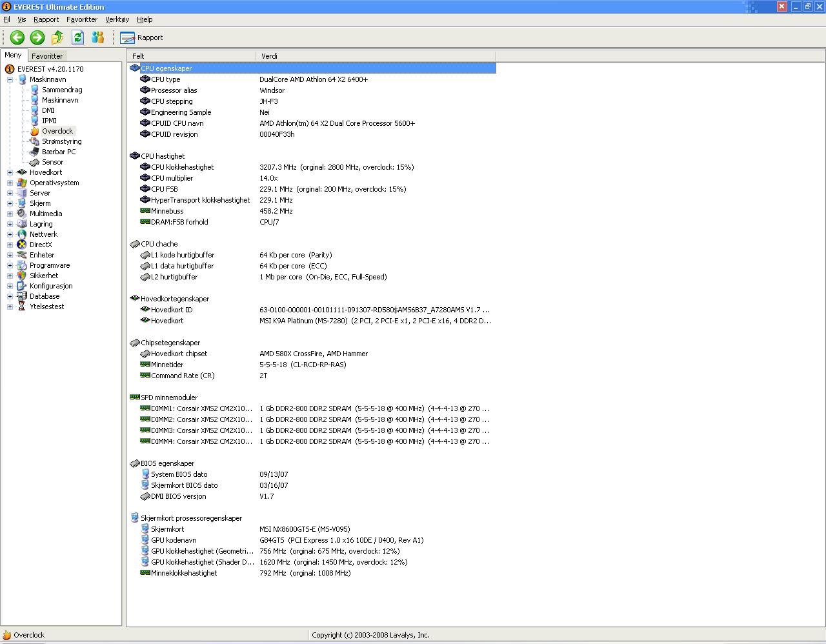Select DMI in the tree

(x=48, y=110)
